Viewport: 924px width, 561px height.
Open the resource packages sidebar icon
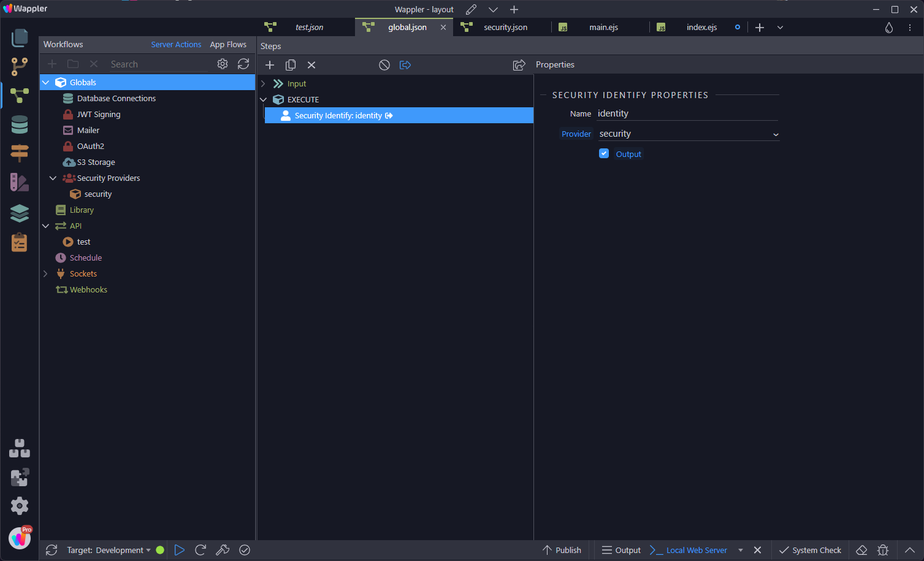20,448
